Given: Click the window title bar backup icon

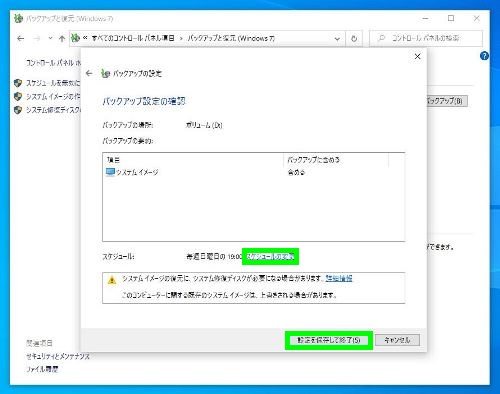Looking at the screenshot, I should coord(18,18).
